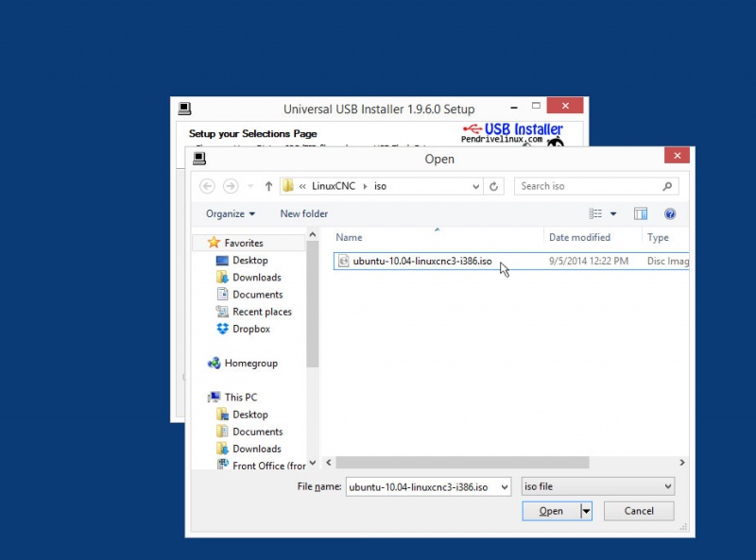Open the Help icon in the dialog toolbar
756x560 pixels.
point(670,213)
